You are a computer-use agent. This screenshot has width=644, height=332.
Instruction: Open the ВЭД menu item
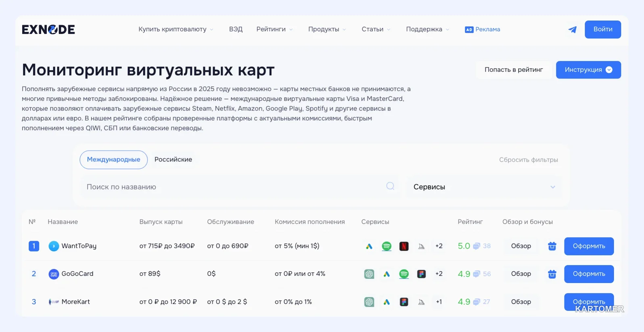point(236,29)
